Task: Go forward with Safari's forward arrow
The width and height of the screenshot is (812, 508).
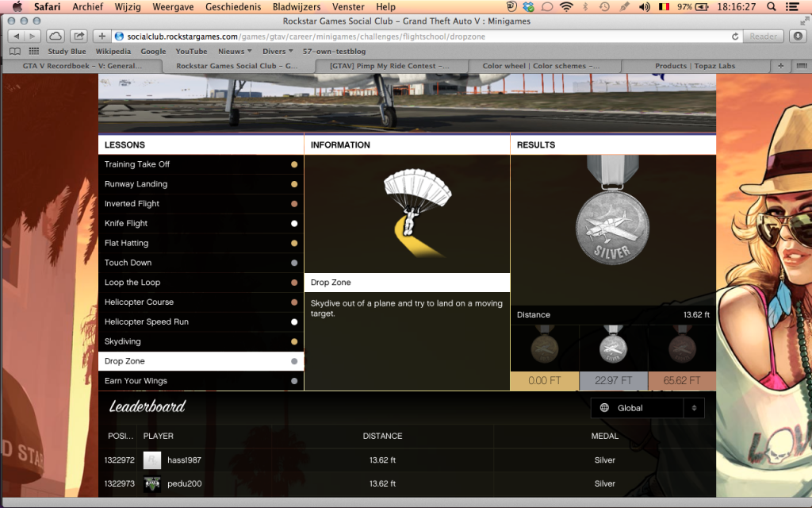Action: coord(32,37)
